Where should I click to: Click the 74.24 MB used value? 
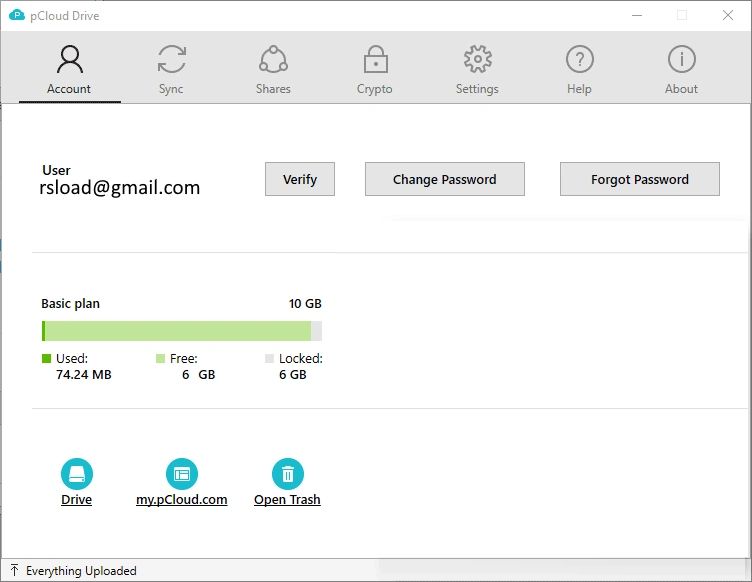[x=83, y=374]
